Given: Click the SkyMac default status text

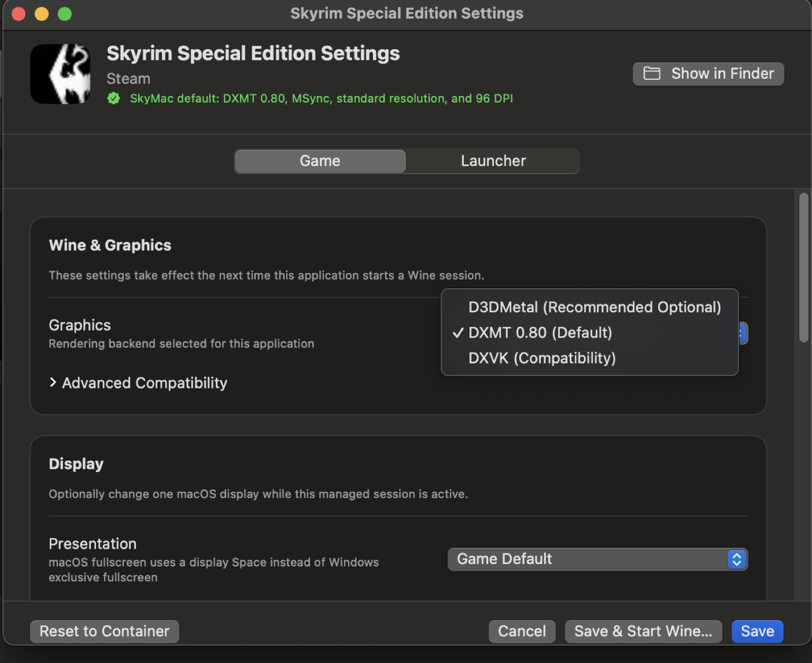Looking at the screenshot, I should point(321,98).
